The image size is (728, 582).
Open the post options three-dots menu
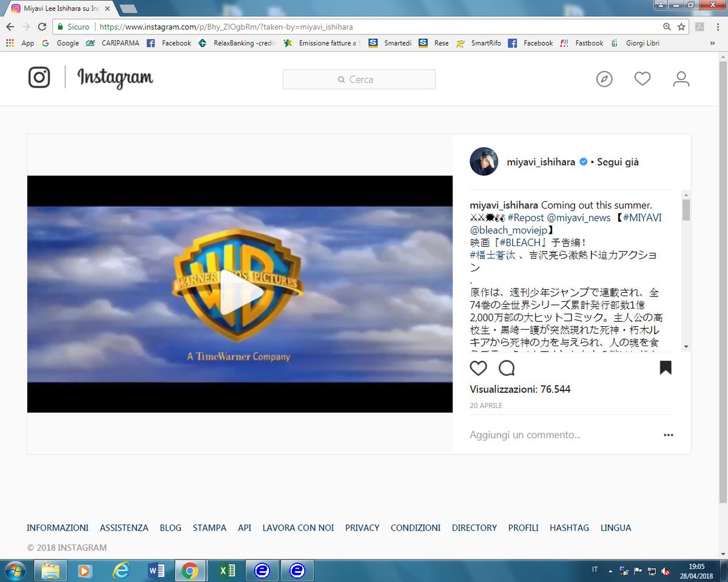tap(668, 435)
